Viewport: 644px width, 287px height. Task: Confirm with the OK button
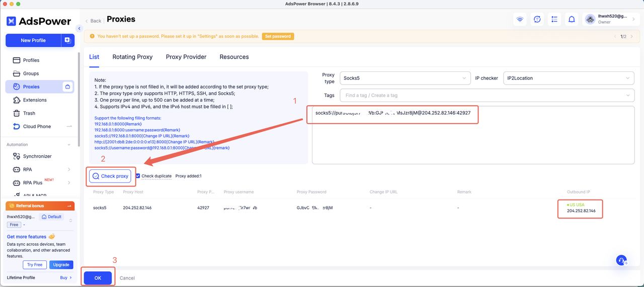(98, 277)
